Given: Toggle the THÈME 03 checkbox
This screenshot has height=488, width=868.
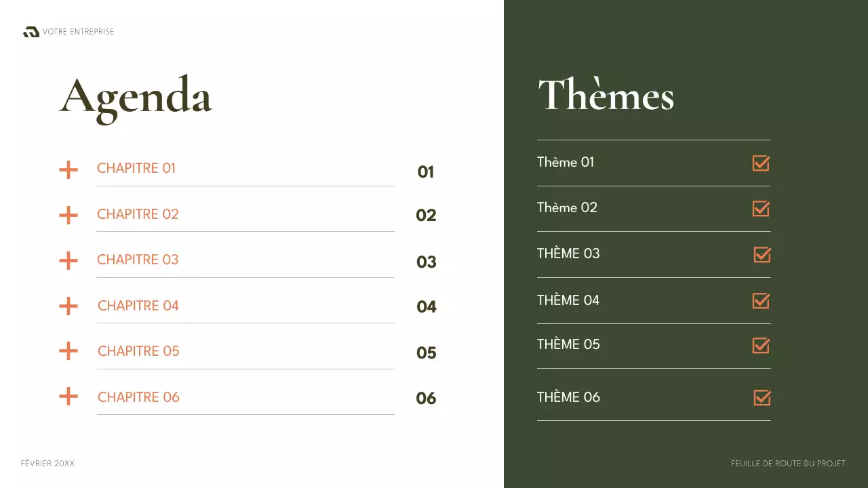Looking at the screenshot, I should tap(762, 254).
